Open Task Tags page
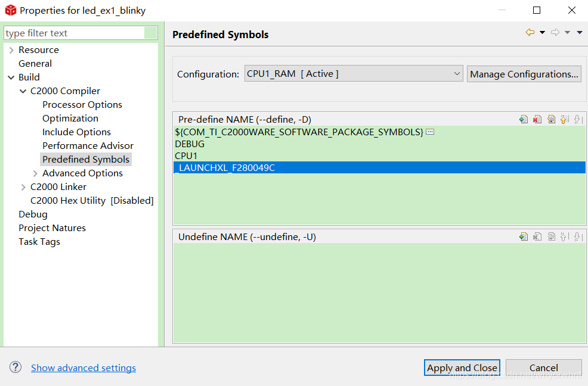Viewport: 588px width, 386px height. [39, 242]
